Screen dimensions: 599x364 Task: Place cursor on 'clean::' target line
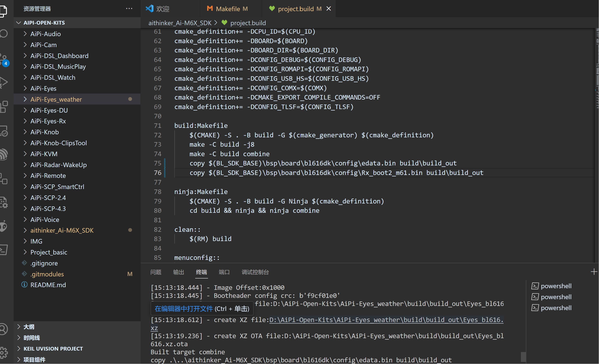tap(187, 229)
